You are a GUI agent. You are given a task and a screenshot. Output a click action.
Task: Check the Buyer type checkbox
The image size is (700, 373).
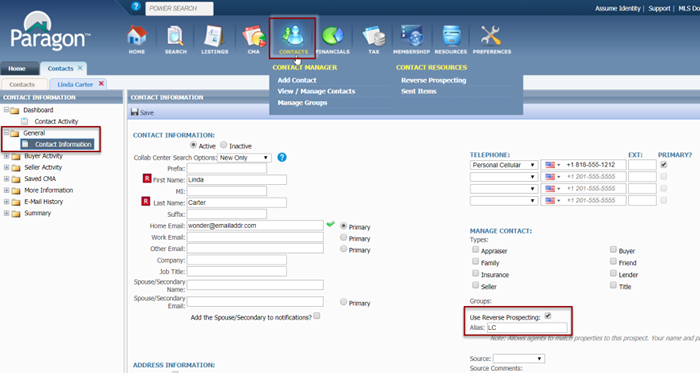[613, 250]
